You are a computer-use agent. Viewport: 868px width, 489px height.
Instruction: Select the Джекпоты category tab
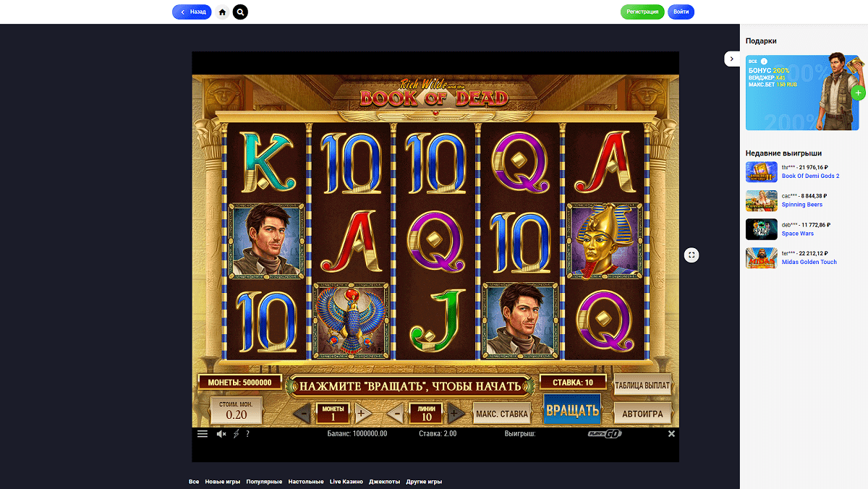384,482
